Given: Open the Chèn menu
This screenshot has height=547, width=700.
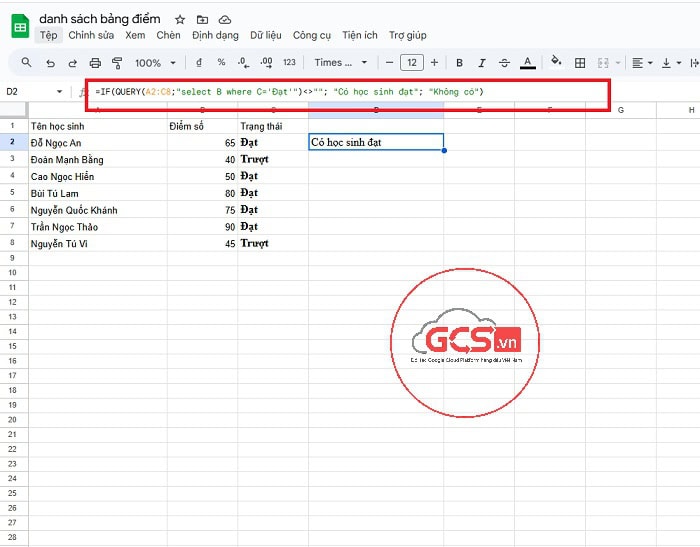Looking at the screenshot, I should [x=168, y=35].
